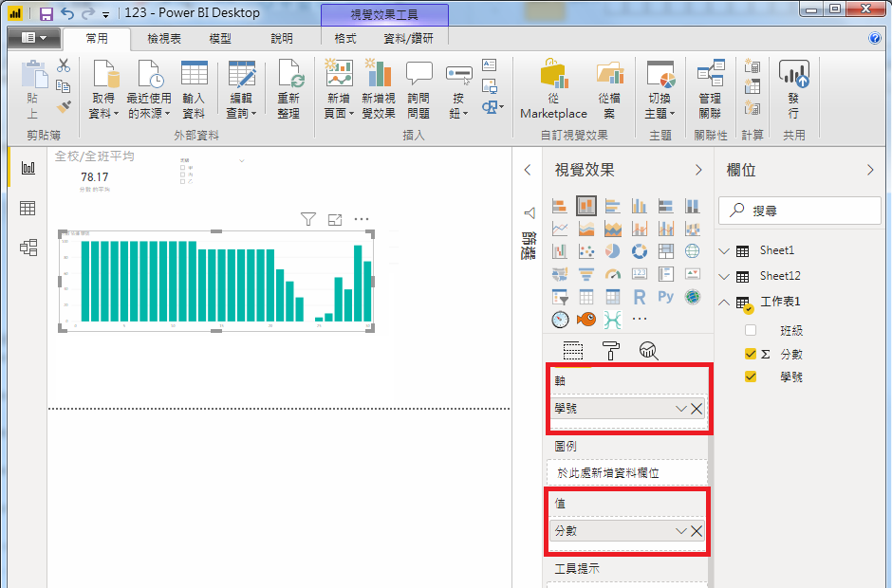
Task: Select the Python (Py) visual
Action: [x=665, y=297]
